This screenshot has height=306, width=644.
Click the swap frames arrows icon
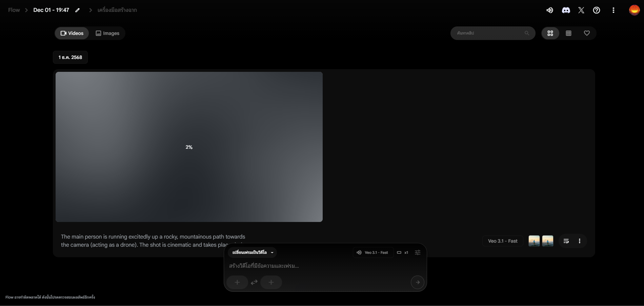254,282
